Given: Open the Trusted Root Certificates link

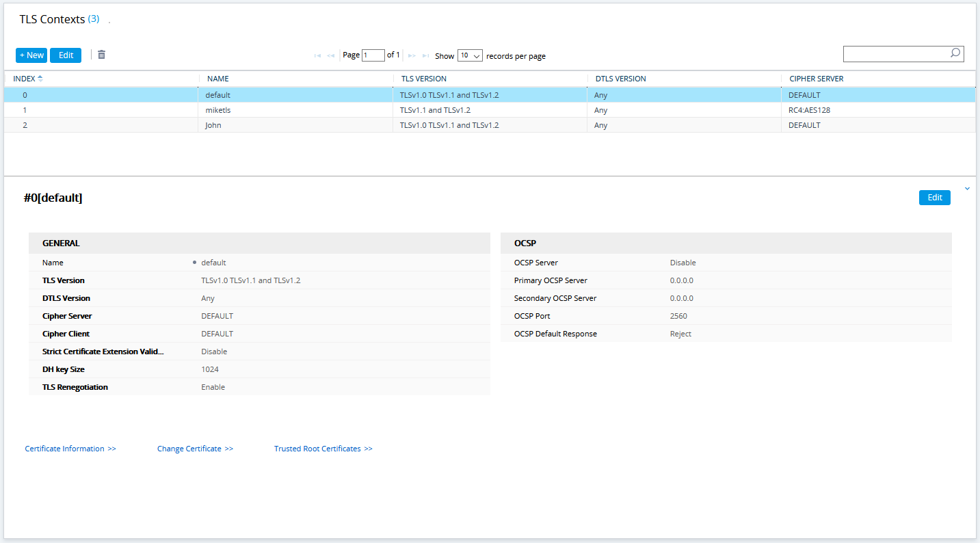Looking at the screenshot, I should point(323,449).
